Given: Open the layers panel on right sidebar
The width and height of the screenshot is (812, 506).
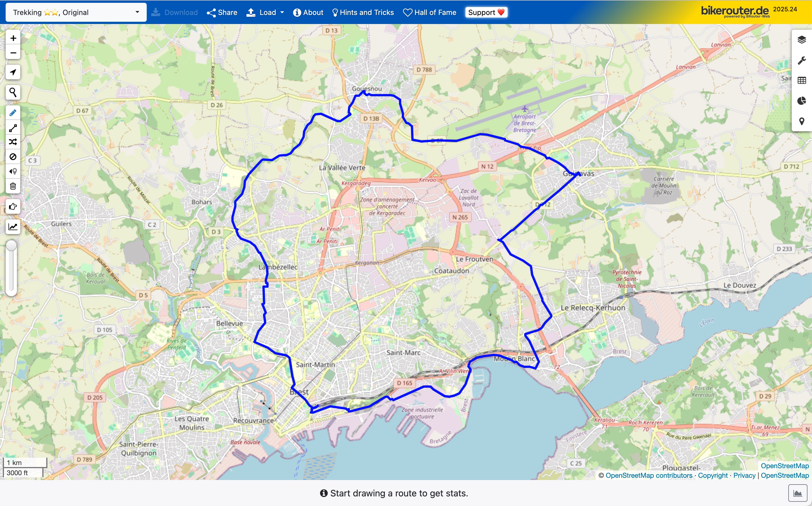Looking at the screenshot, I should coord(801,40).
